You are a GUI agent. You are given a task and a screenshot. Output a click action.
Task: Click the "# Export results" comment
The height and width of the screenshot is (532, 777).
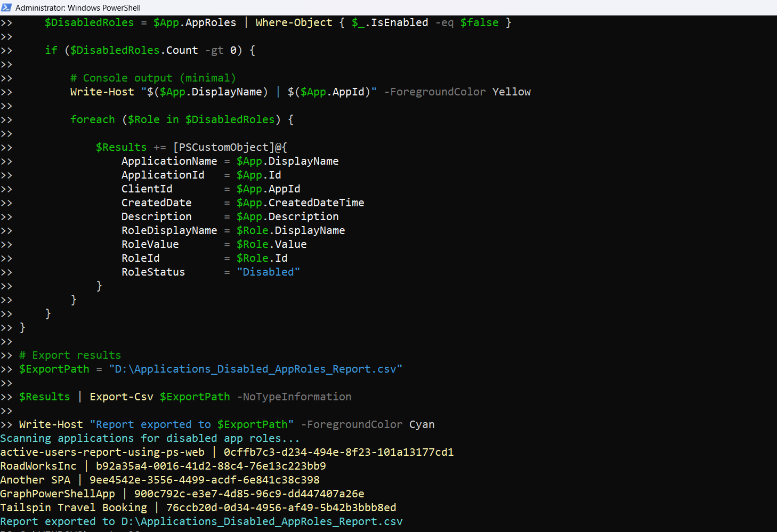click(70, 355)
